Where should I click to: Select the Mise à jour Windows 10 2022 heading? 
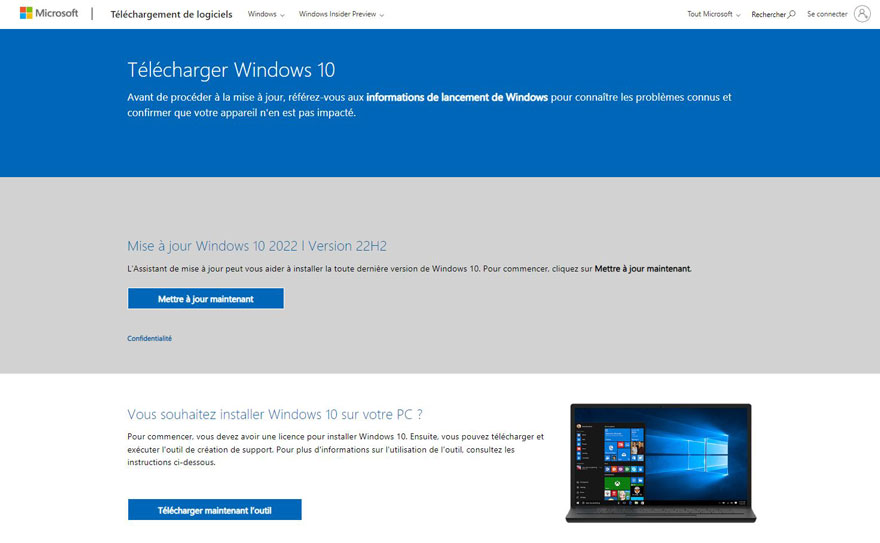point(257,246)
